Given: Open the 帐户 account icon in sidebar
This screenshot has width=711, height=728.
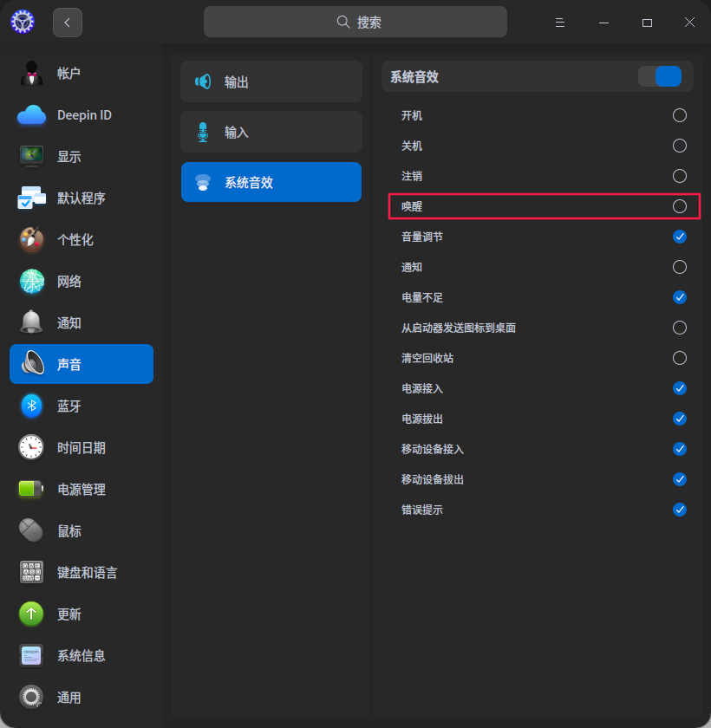Looking at the screenshot, I should pyautogui.click(x=31, y=74).
